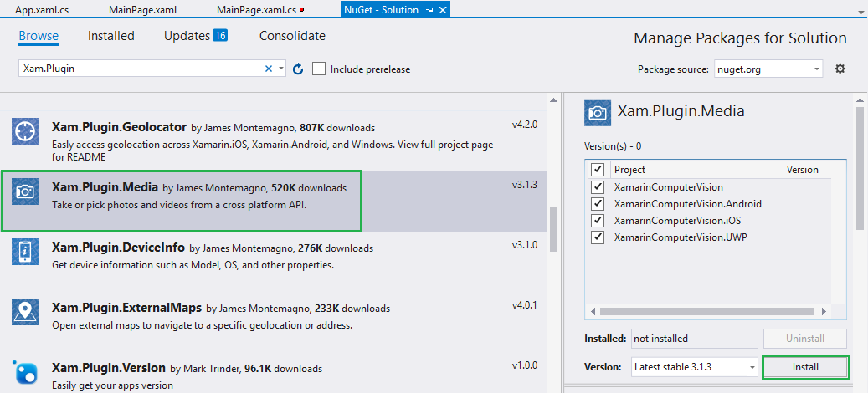Uncheck XamarinComputerVision.Android project

tap(598, 203)
